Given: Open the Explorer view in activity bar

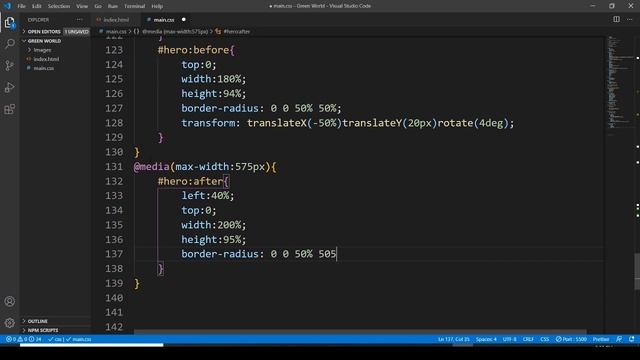Looking at the screenshot, I should [x=9, y=22].
